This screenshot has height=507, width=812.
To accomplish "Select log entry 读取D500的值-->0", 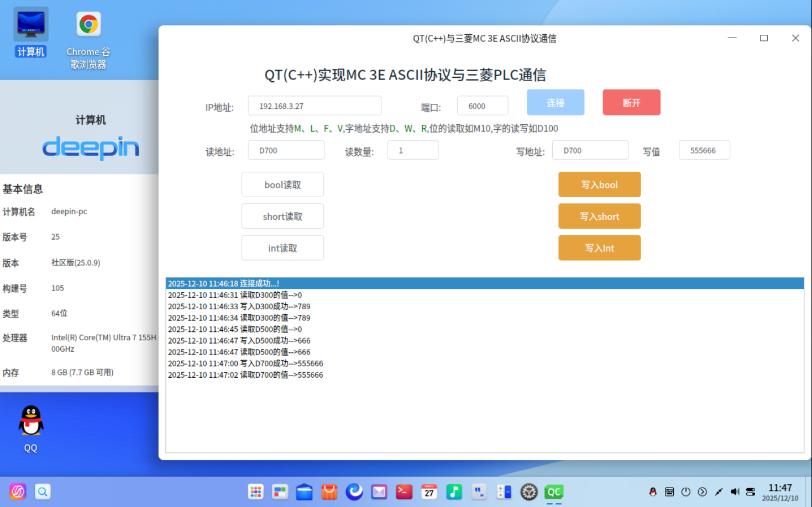I will 485,329.
